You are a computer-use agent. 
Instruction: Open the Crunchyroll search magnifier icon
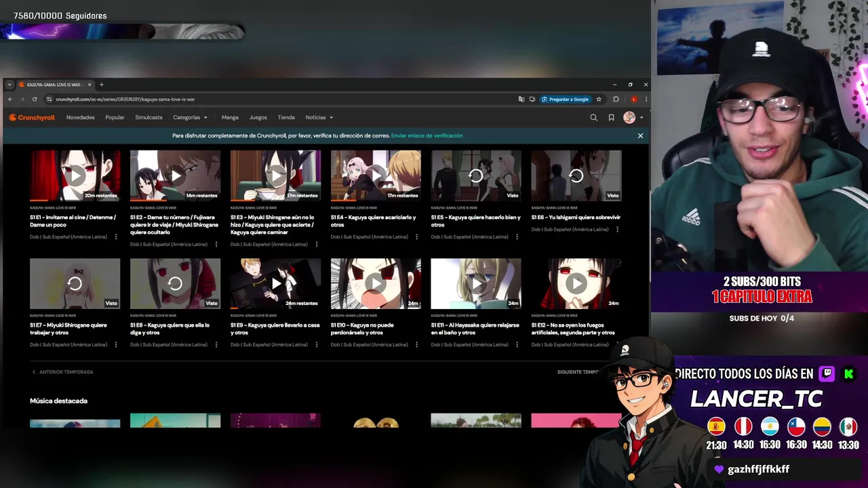pyautogui.click(x=593, y=117)
